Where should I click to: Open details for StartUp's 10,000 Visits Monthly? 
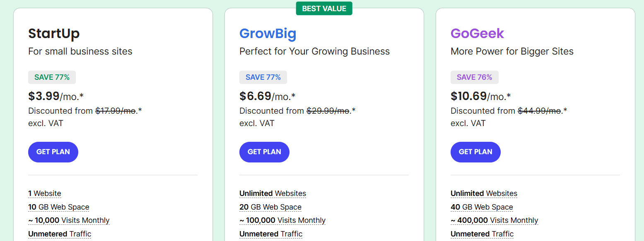69,220
